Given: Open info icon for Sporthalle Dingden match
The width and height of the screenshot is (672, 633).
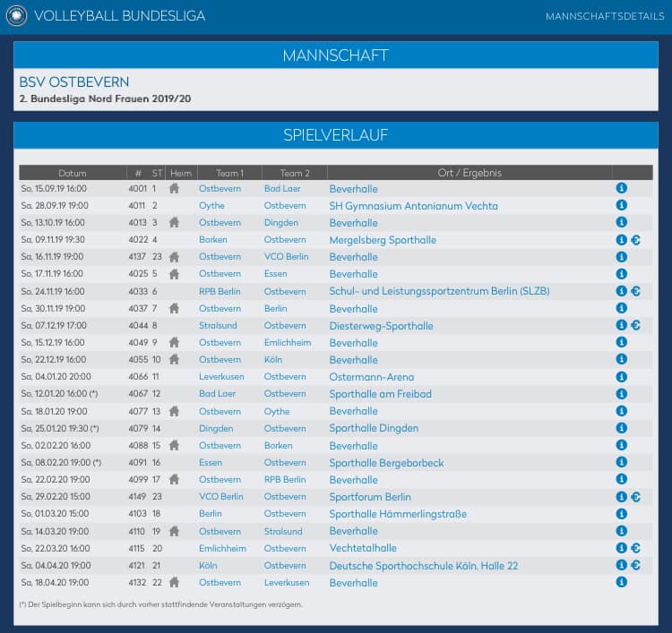Looking at the screenshot, I should pos(622,428).
